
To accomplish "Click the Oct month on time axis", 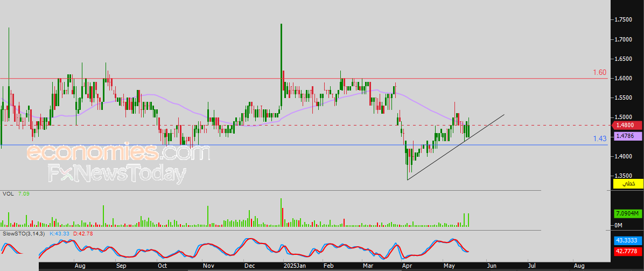I will tap(162, 267).
